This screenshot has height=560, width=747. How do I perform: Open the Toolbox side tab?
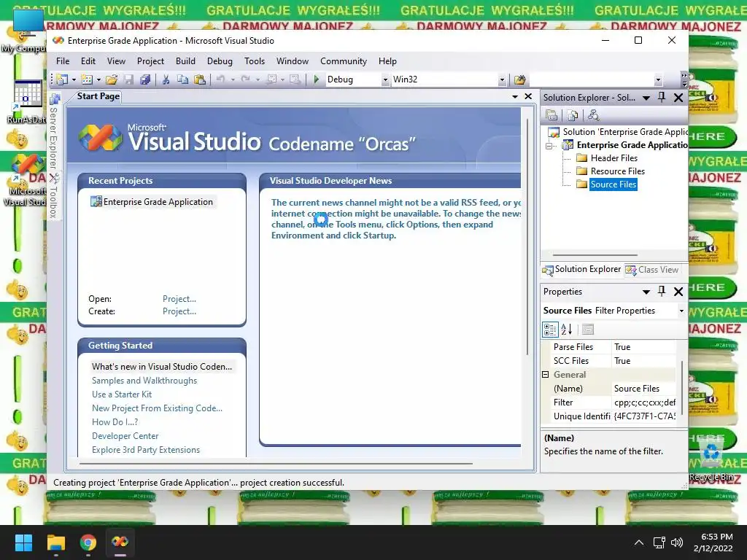[x=54, y=196]
